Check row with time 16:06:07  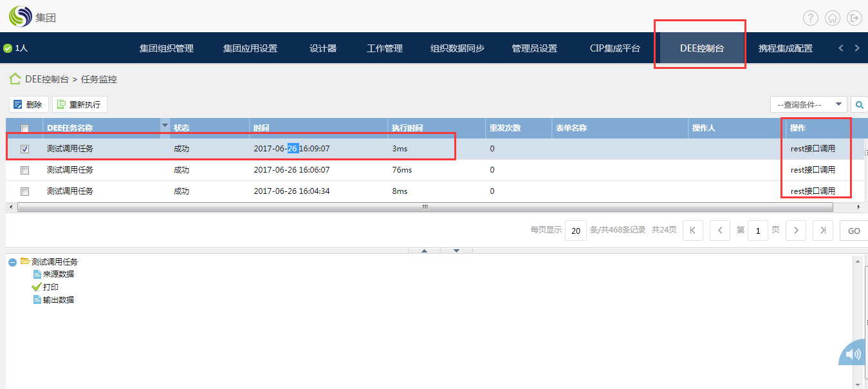click(24, 170)
